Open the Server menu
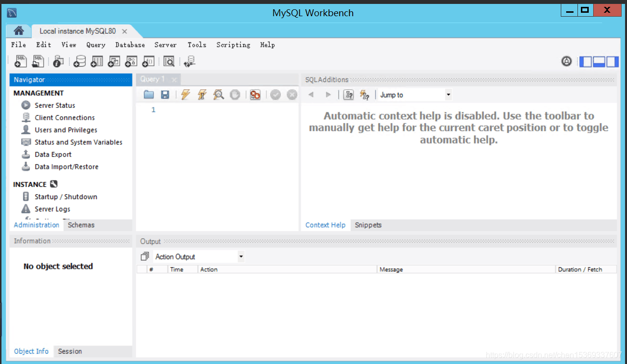Image resolution: width=627 pixels, height=364 pixels. (165, 45)
